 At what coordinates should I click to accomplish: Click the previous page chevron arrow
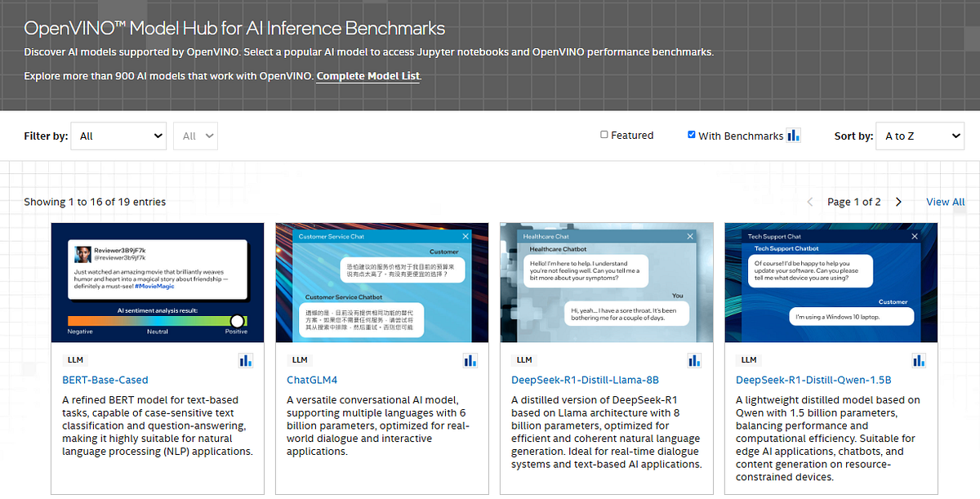click(809, 201)
